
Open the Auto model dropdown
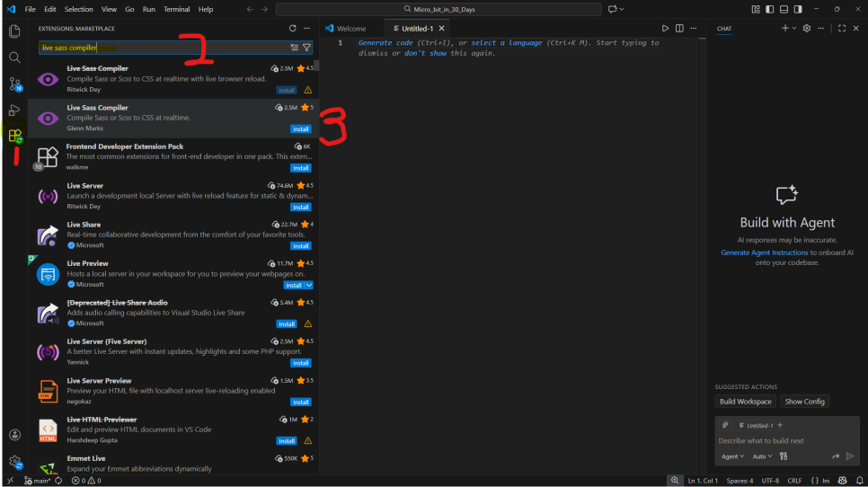point(762,456)
